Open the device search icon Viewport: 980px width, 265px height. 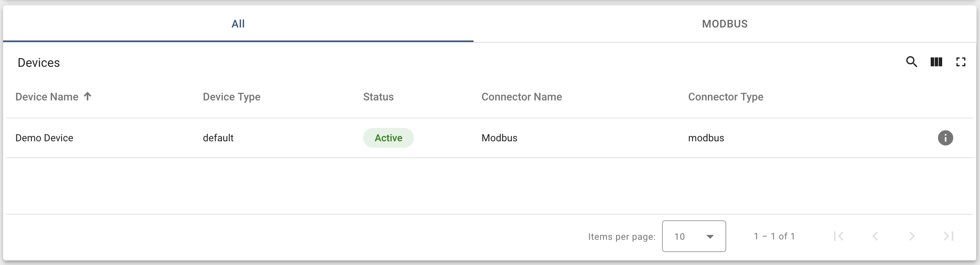[x=912, y=62]
